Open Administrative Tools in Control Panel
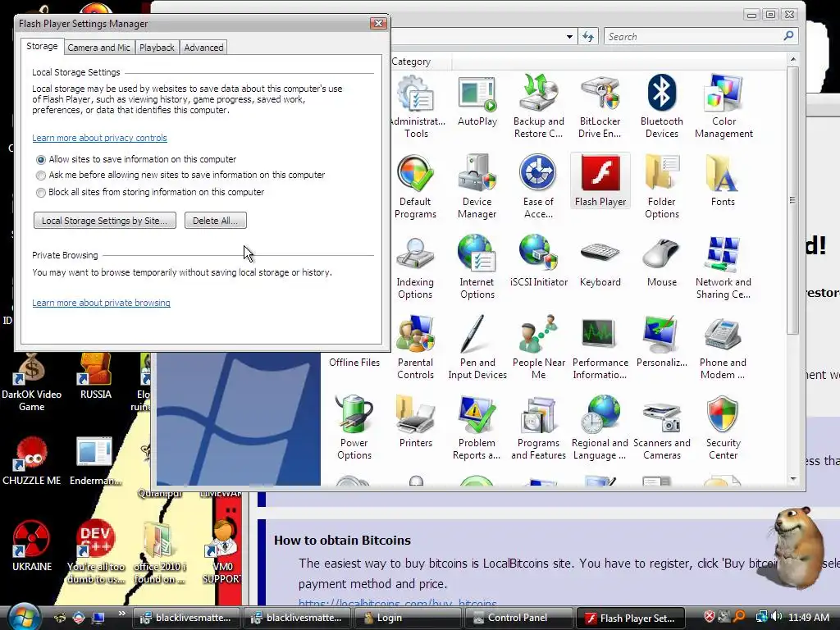Viewport: 840px width, 630px height. pyautogui.click(x=416, y=106)
